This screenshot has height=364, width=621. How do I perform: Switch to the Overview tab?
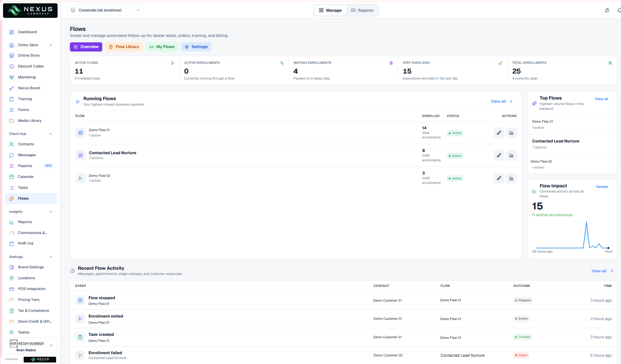86,47
